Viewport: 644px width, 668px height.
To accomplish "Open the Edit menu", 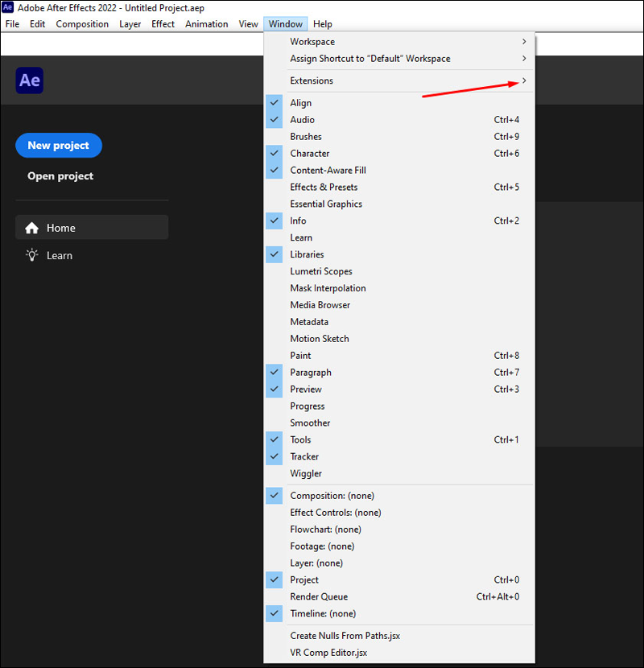I will tap(38, 24).
